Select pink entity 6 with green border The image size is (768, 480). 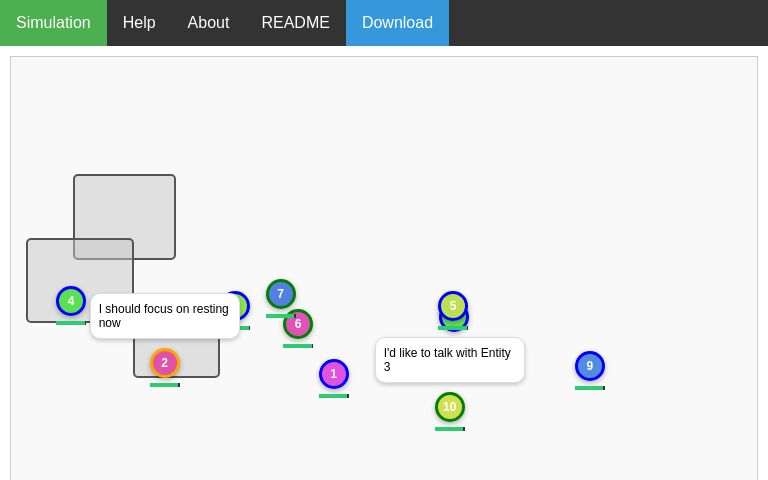(299, 325)
